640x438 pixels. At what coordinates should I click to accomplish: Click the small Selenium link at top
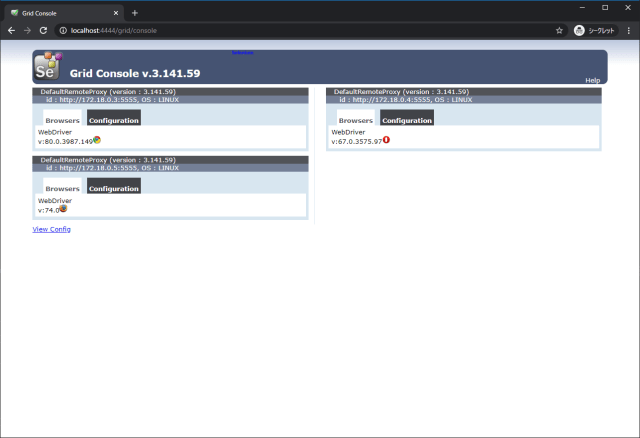click(x=242, y=53)
